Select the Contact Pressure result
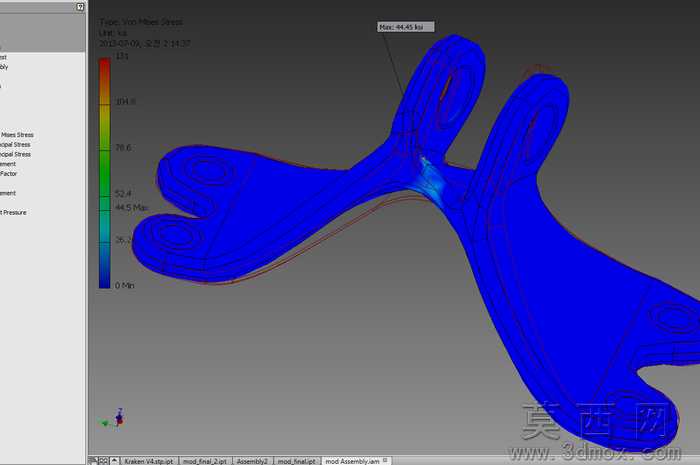Image resolution: width=700 pixels, height=465 pixels. [13, 212]
